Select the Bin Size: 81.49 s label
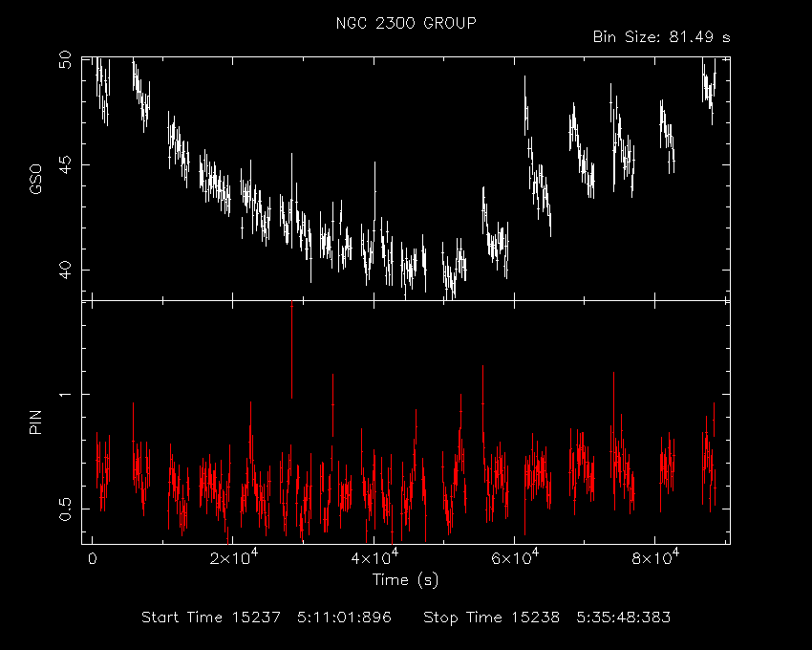 [x=661, y=37]
